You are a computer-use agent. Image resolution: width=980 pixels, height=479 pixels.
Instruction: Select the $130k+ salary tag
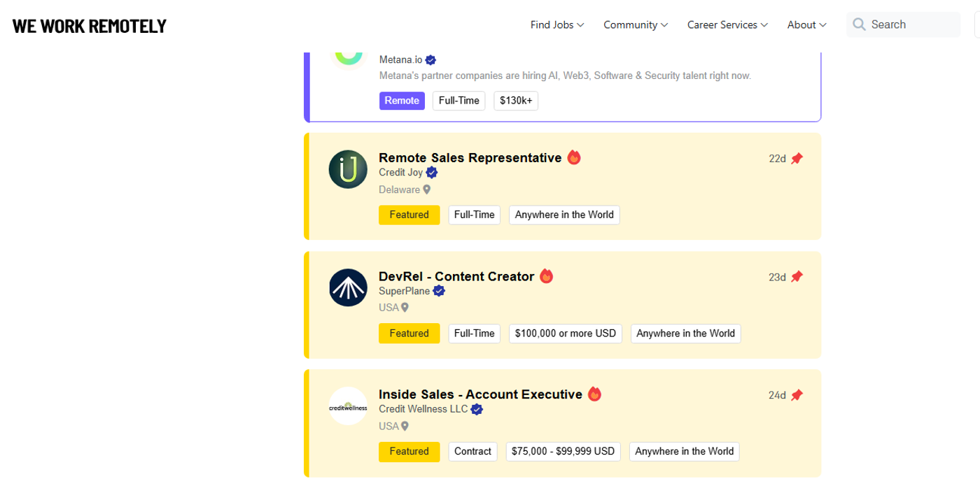[516, 101]
